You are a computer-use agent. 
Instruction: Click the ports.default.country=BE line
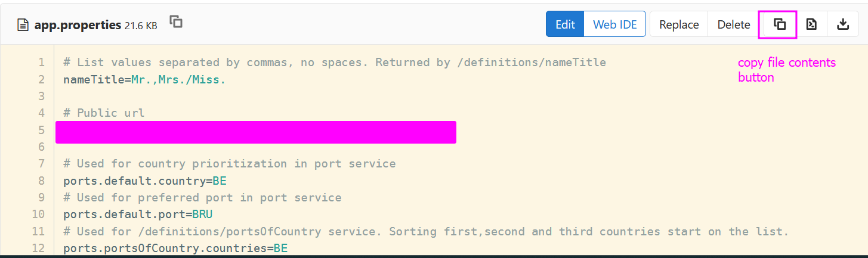point(144,181)
